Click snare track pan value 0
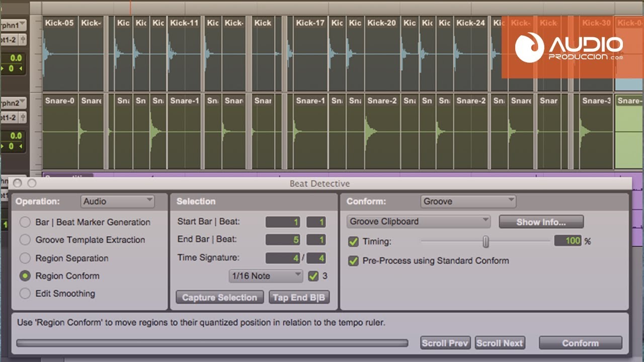The height and width of the screenshot is (362, 644). [12, 146]
